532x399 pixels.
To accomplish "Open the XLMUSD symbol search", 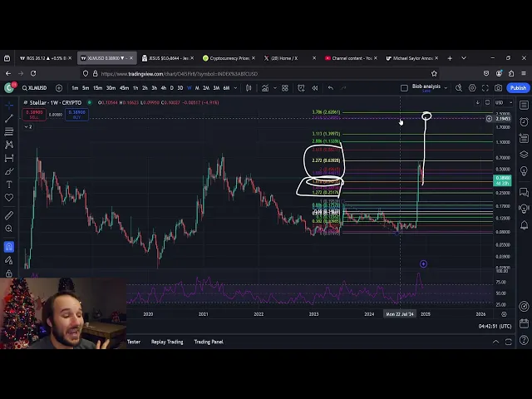I will tap(35, 88).
